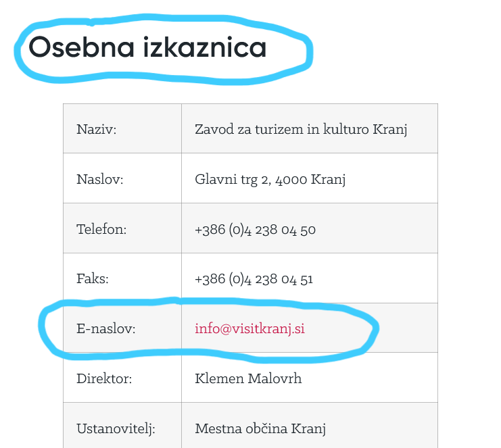This screenshot has height=448, width=501.
Task: Select the 'Naslov:' label cell
Action: [x=100, y=179]
